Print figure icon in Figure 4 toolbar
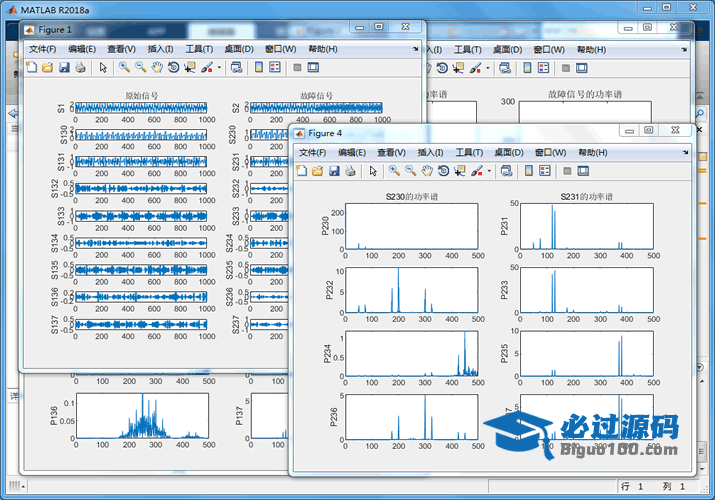Viewport: 715px width, 500px height. [350, 171]
